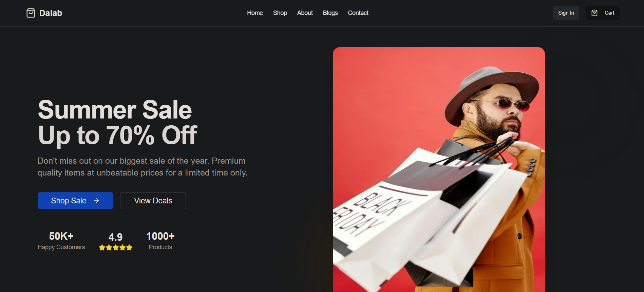644x292 pixels.
Task: Click the Dalab brand name text
Action: click(51, 13)
